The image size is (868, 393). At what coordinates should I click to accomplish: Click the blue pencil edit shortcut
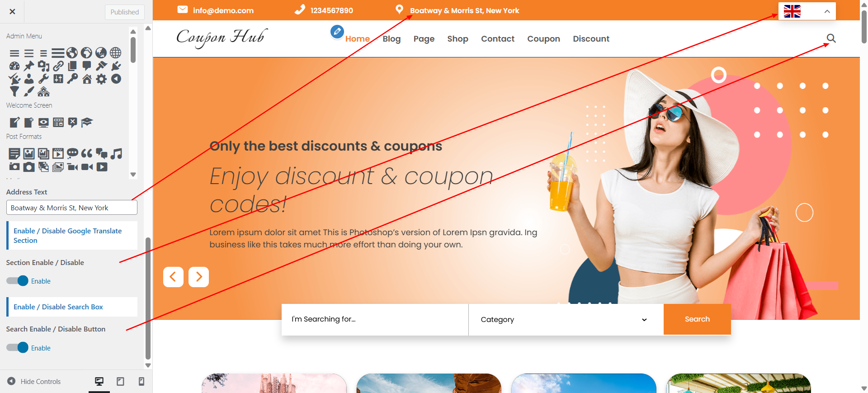tap(337, 32)
